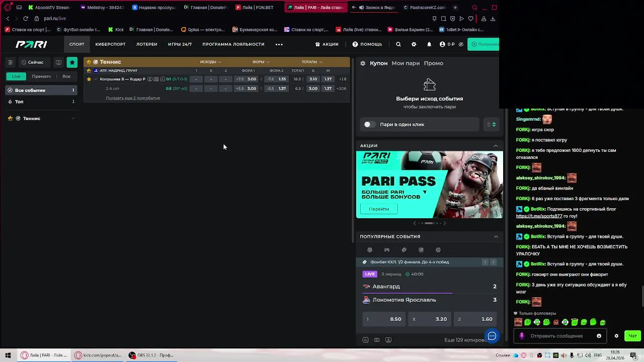Select the Прематч filter tab

pyautogui.click(x=41, y=76)
